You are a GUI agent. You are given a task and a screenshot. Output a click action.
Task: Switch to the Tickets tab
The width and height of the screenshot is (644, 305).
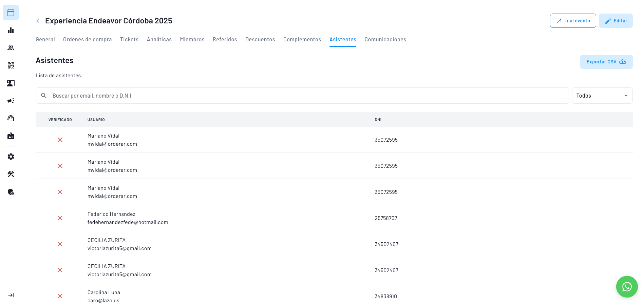(129, 39)
